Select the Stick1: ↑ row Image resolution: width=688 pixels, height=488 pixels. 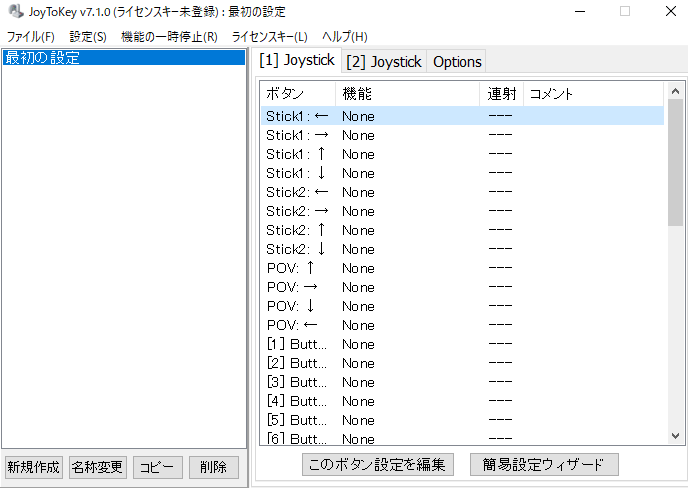(x=462, y=154)
